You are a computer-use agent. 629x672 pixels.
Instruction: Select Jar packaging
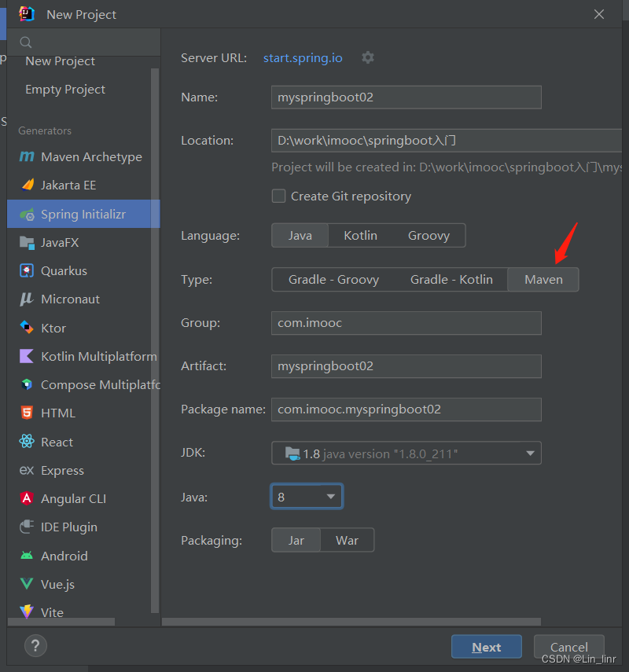tap(296, 540)
